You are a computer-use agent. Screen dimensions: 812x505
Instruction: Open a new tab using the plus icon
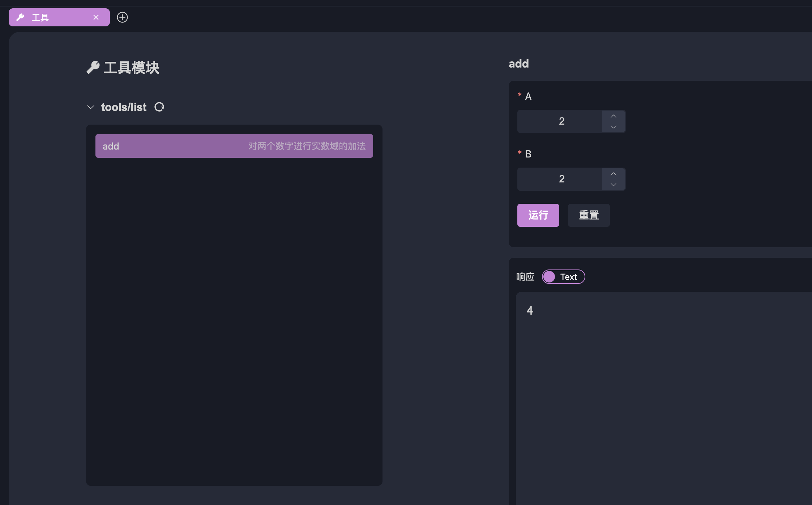pos(122,17)
